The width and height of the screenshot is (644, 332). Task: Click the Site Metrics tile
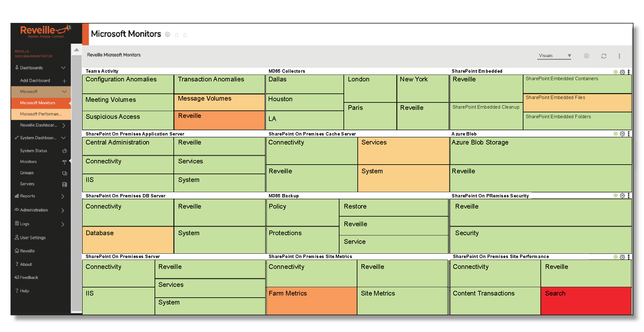(402, 301)
